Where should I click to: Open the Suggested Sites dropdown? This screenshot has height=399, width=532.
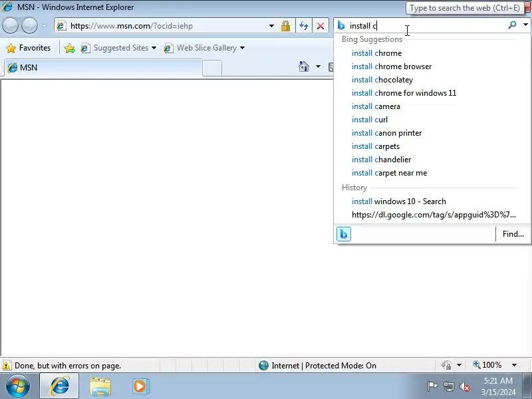(118, 48)
